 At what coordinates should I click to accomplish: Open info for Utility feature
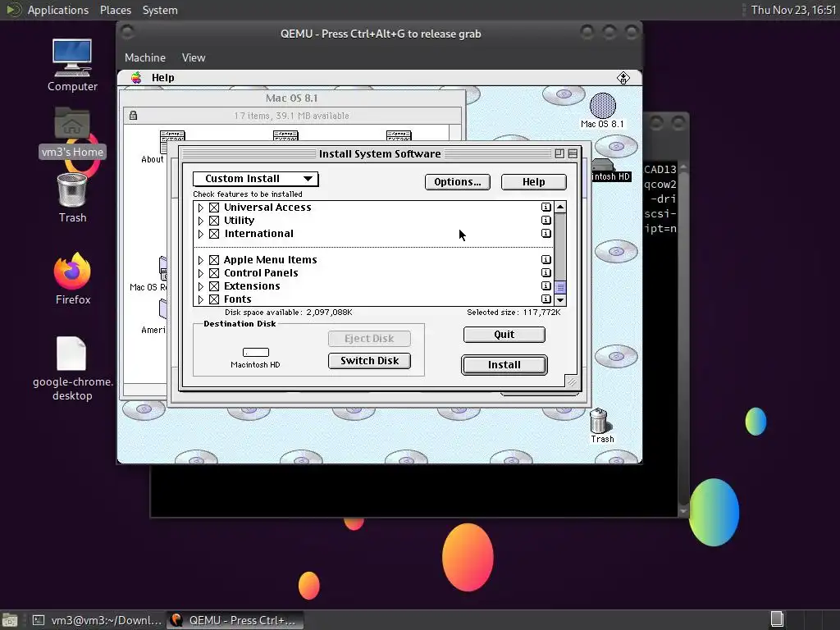pos(546,220)
